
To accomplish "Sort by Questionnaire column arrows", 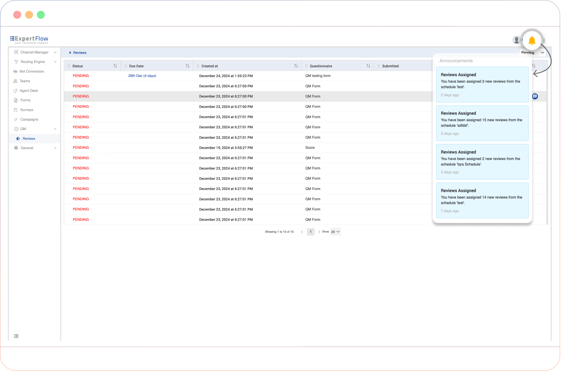I will [x=368, y=66].
